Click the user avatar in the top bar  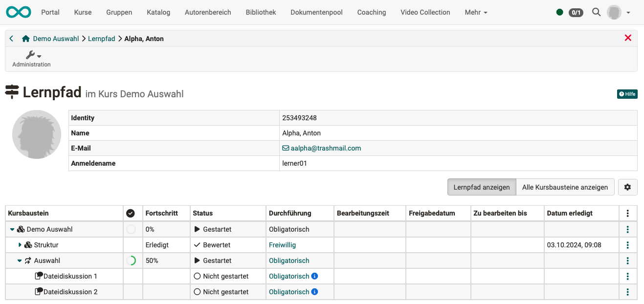point(613,12)
